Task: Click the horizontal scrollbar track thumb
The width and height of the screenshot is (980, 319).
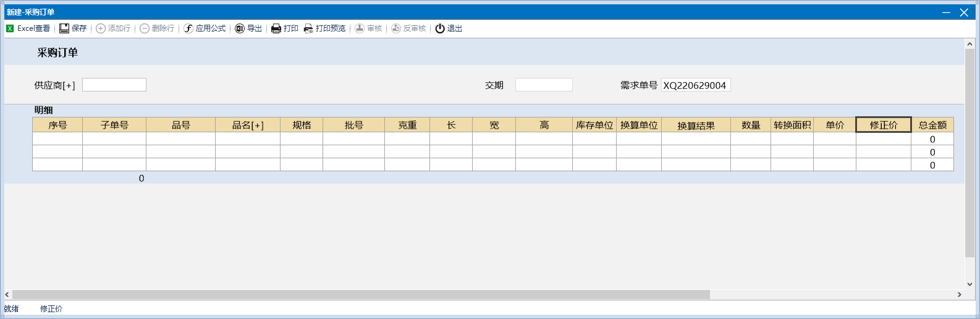Action: pos(361,295)
